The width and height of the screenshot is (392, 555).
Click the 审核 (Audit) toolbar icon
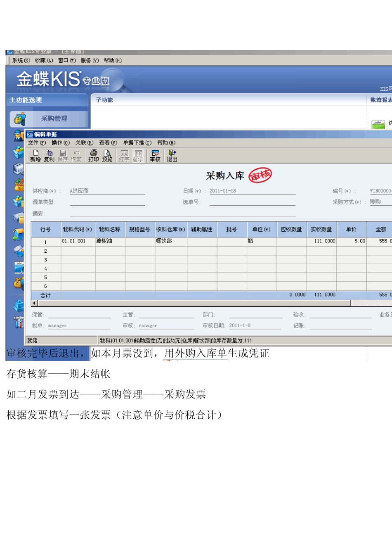(155, 156)
